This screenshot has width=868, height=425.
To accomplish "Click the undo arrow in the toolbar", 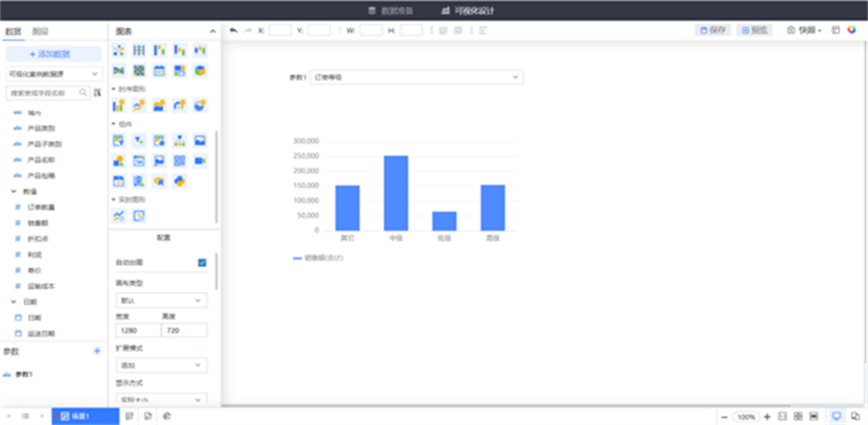I will click(x=233, y=30).
